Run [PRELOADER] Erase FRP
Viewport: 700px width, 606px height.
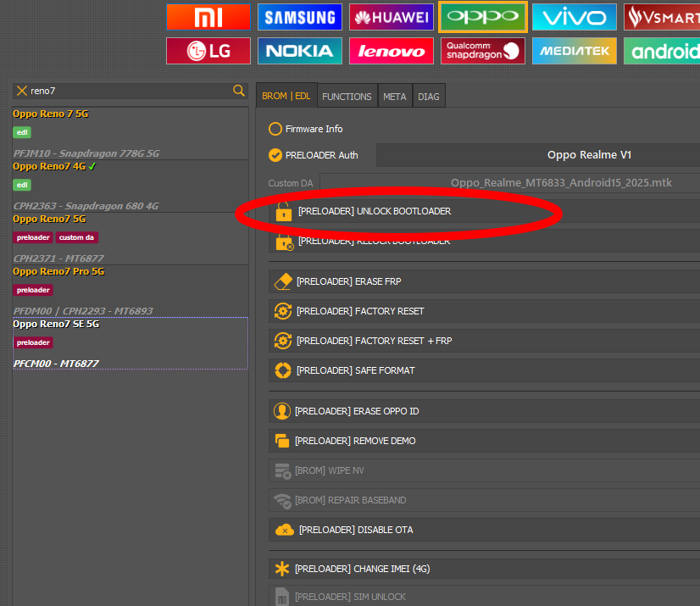pyautogui.click(x=485, y=281)
